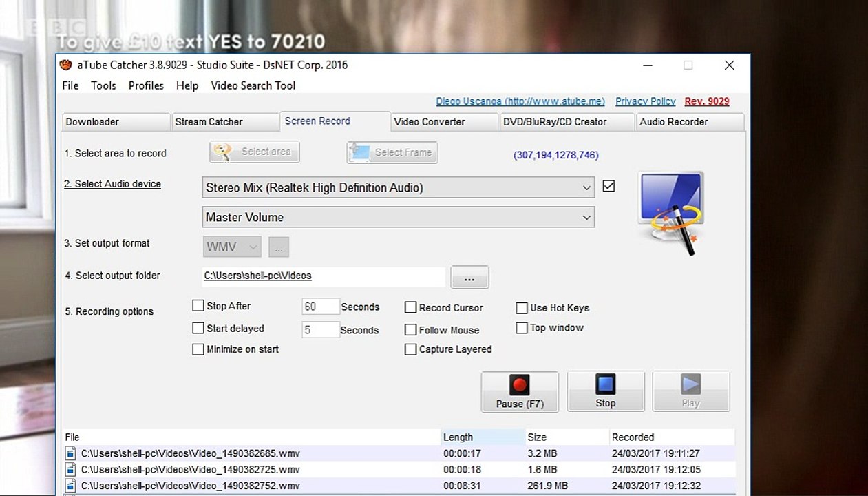Screen dimensions: 868x496
Task: Click the browse button for output folder
Action: (469, 277)
